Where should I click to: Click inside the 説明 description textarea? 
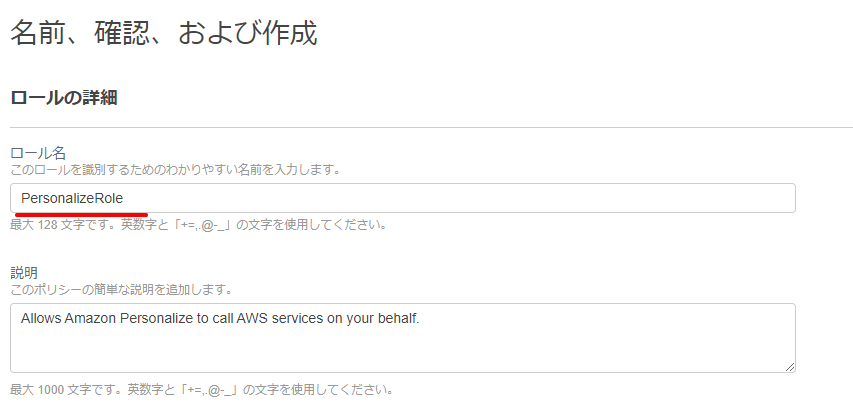click(x=403, y=338)
